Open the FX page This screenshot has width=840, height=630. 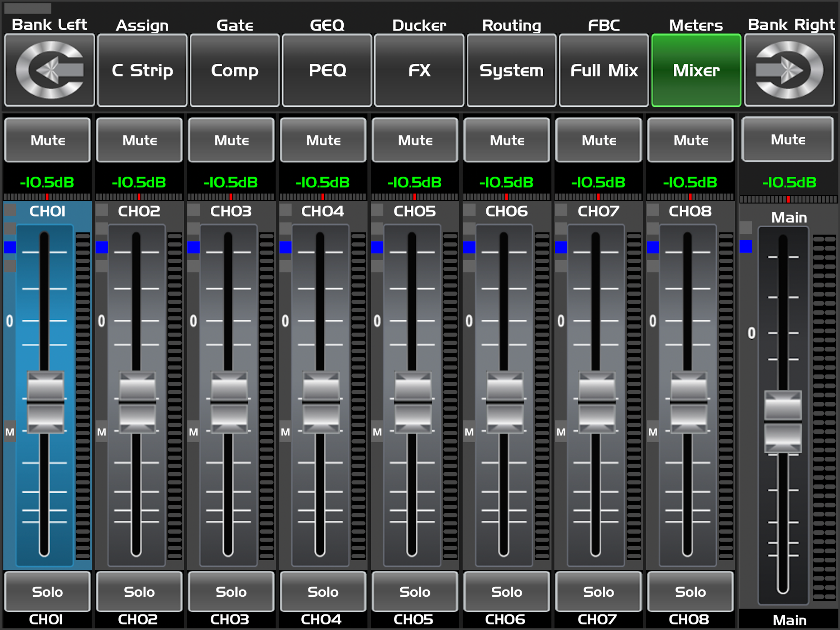(x=419, y=70)
